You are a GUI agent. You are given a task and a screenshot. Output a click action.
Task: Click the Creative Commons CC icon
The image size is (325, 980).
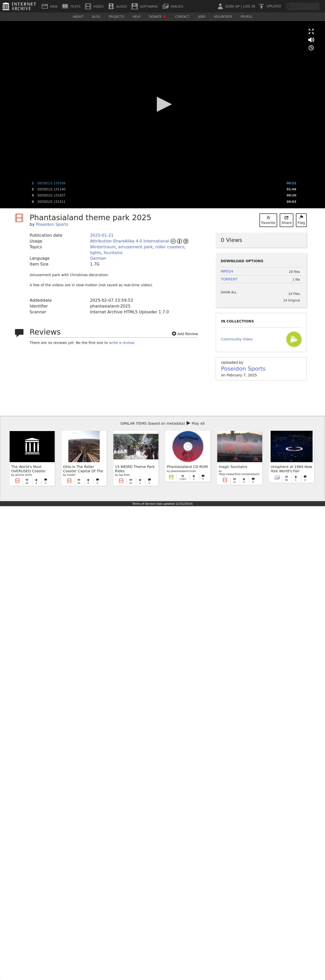coord(173,241)
